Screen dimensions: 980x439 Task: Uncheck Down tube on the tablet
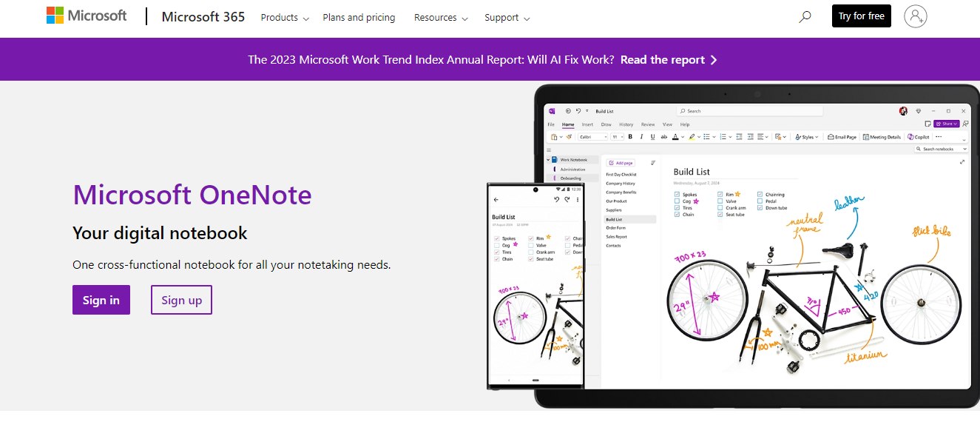point(760,208)
